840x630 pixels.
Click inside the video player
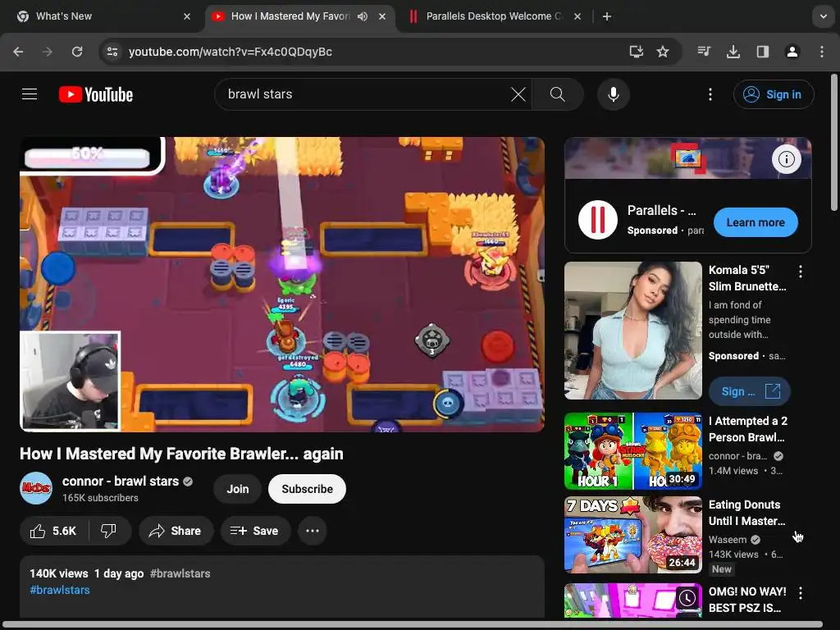[282, 285]
